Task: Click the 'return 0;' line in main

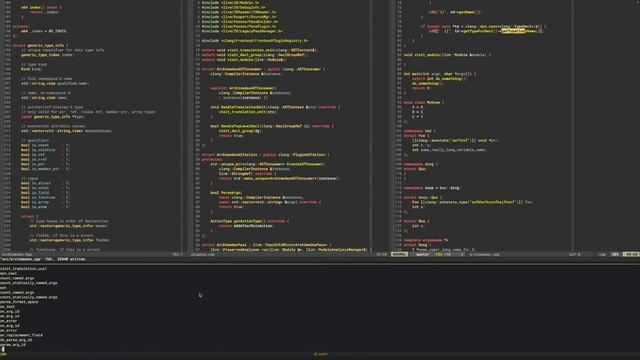Action: pos(421,88)
